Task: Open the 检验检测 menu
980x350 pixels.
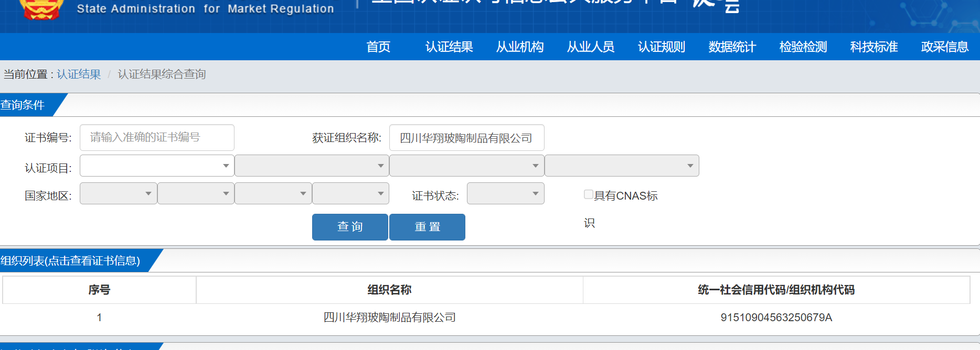Action: (803, 47)
